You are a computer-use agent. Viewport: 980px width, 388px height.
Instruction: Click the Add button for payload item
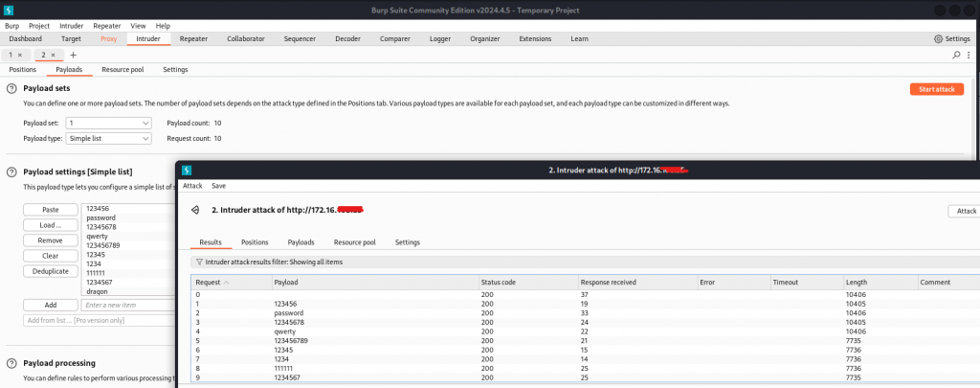tap(51, 305)
